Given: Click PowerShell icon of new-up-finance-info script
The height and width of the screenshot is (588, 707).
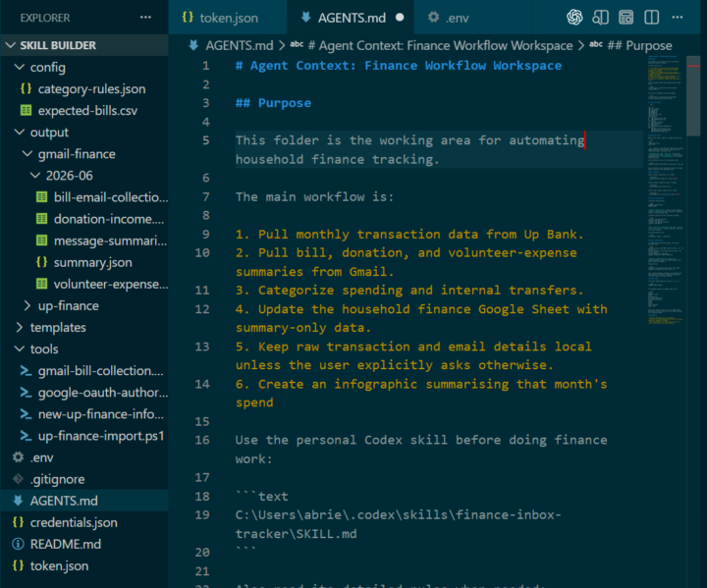Looking at the screenshot, I should [x=27, y=414].
